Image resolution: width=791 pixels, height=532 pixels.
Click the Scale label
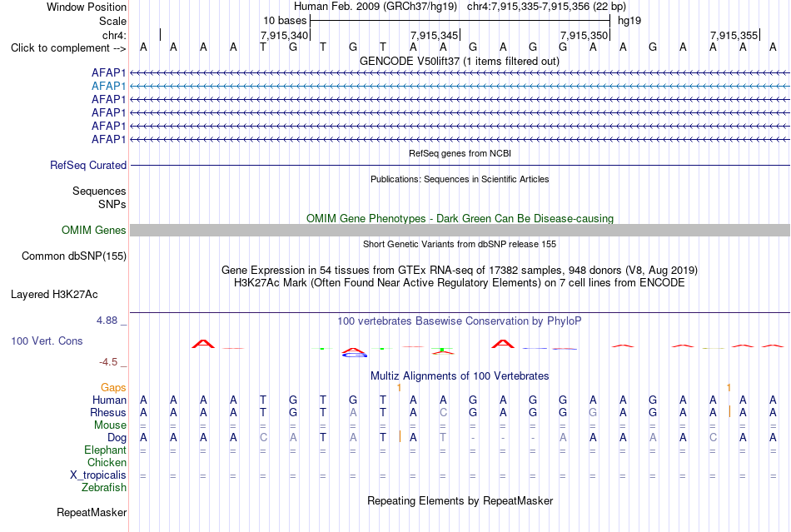coord(112,21)
